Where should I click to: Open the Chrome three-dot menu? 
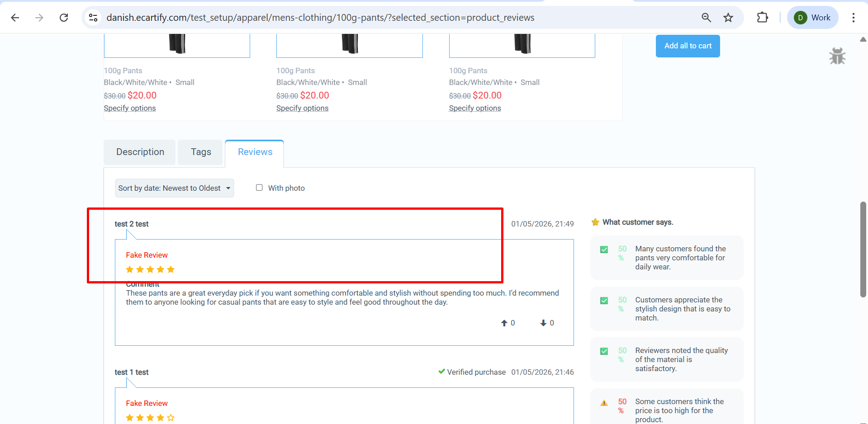click(x=853, y=18)
